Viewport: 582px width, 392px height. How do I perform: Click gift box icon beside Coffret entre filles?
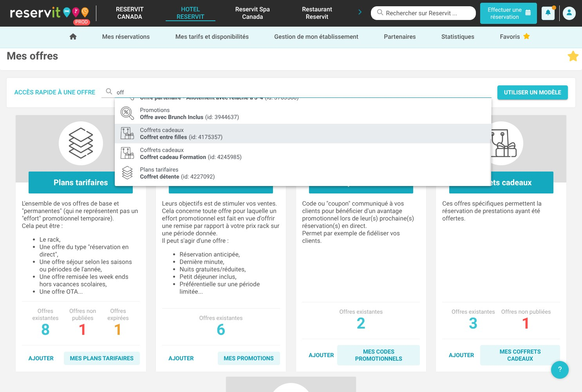(127, 133)
